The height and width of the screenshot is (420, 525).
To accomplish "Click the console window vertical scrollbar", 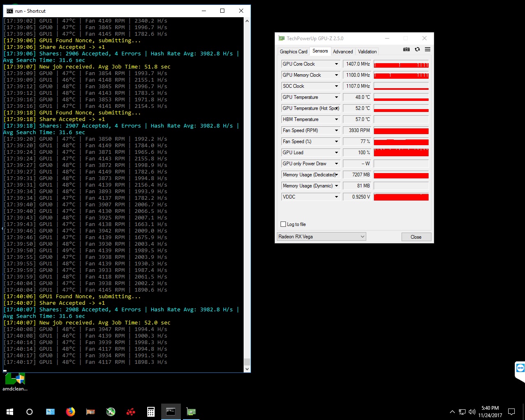I will pos(247,193).
